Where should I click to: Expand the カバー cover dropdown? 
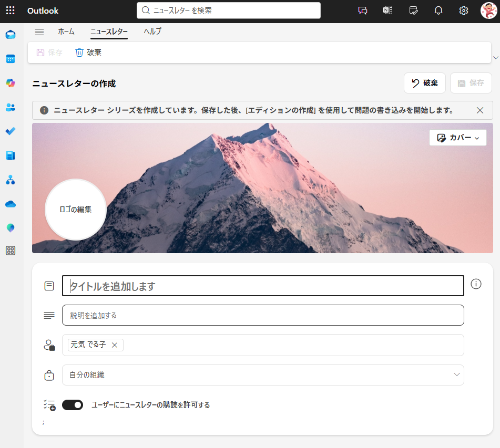click(457, 138)
